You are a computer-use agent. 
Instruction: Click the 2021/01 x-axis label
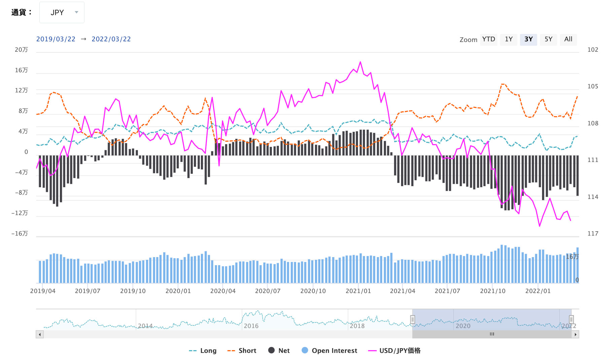click(358, 291)
